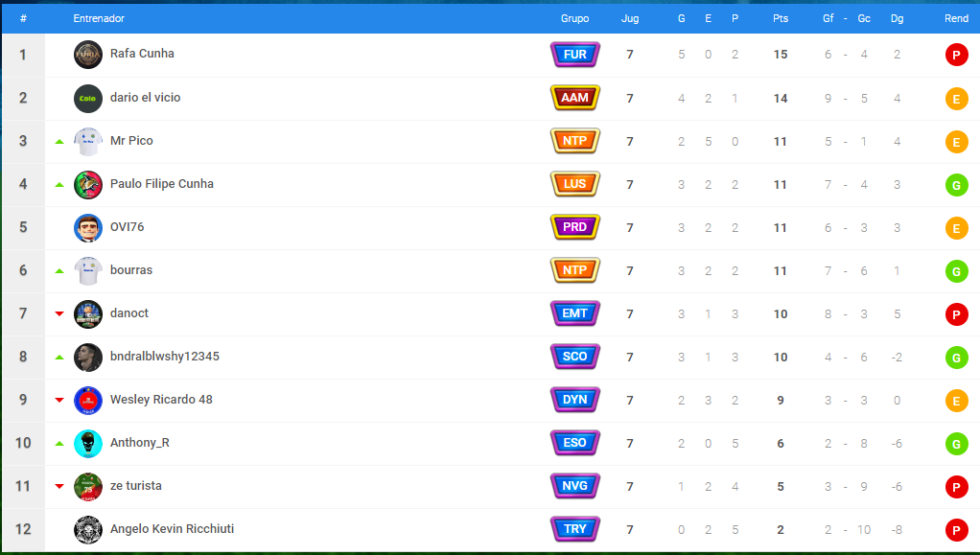The image size is (980, 555).
Task: Click Rafa Cunha's red P form indicator
Action: [956, 55]
